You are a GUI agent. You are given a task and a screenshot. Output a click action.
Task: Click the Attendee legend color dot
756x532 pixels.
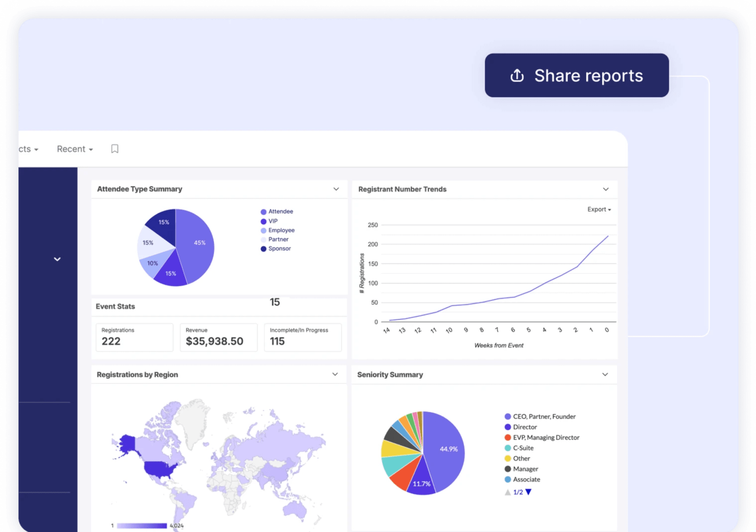tap(263, 211)
